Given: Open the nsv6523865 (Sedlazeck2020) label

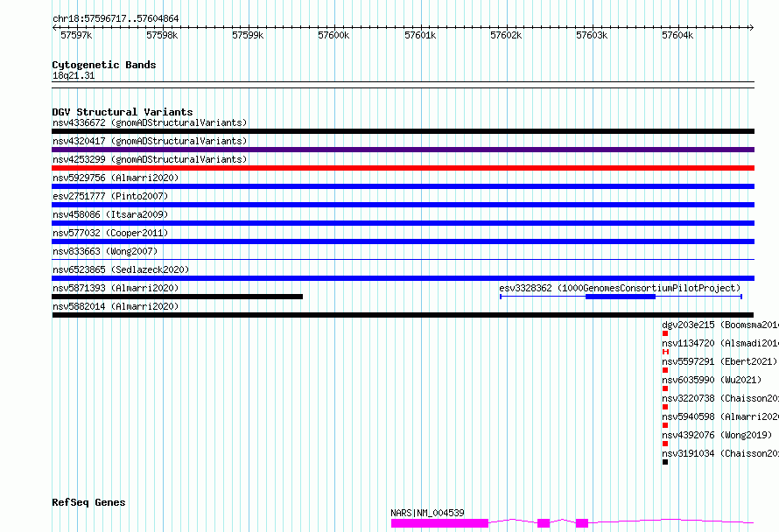Looking at the screenshot, I should [x=121, y=269].
